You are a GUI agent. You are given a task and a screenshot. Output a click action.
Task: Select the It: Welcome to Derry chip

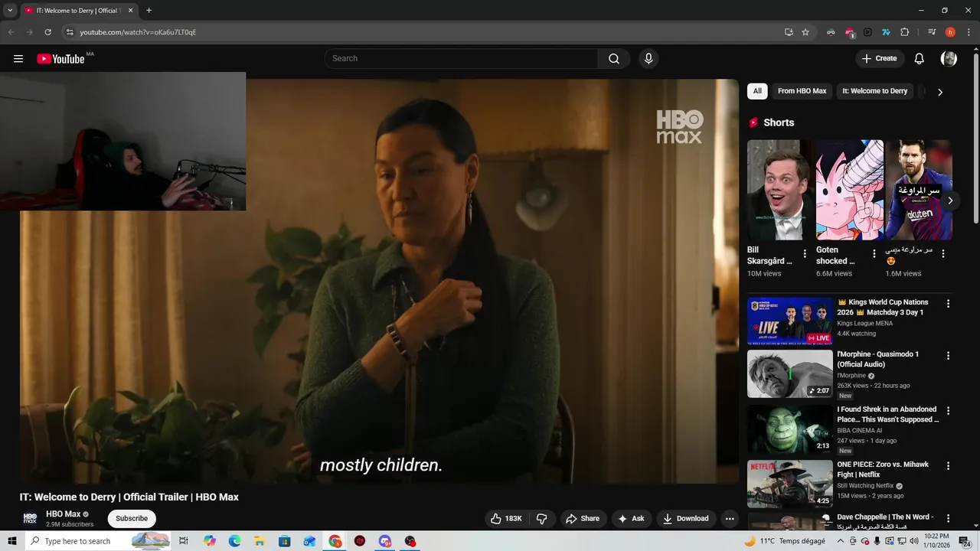(x=875, y=91)
